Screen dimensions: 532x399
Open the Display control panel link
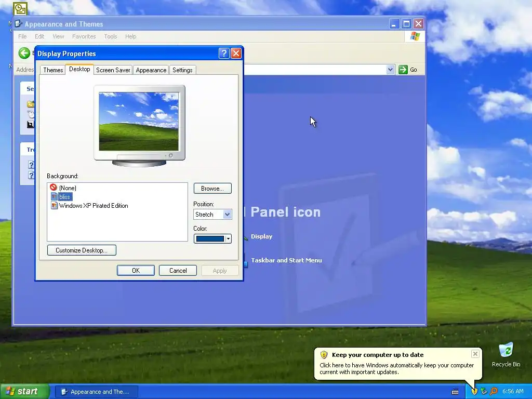pos(262,236)
